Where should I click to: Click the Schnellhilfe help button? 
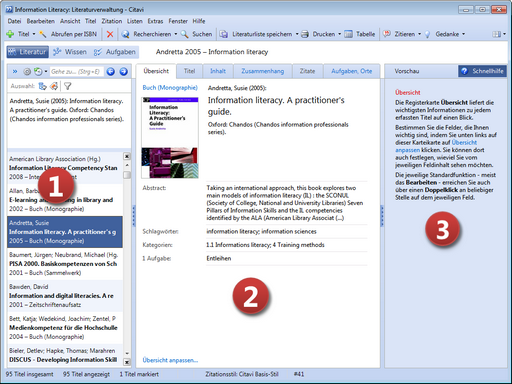482,71
